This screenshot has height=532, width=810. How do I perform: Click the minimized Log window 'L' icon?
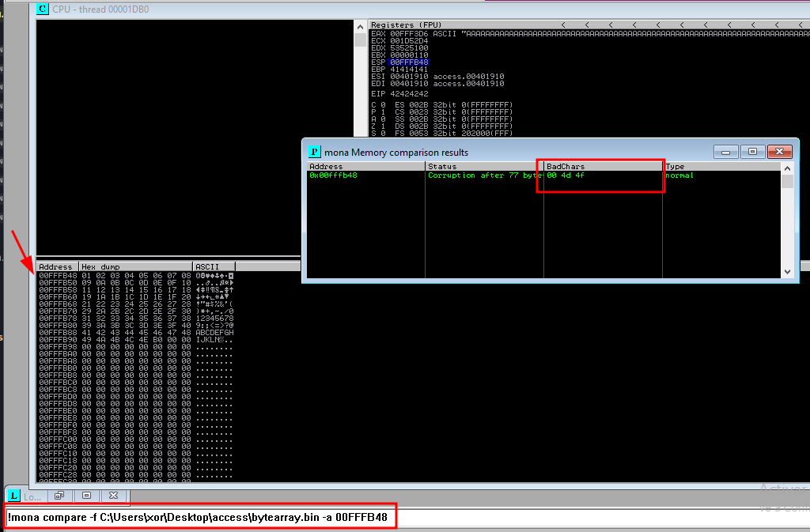click(x=13, y=496)
